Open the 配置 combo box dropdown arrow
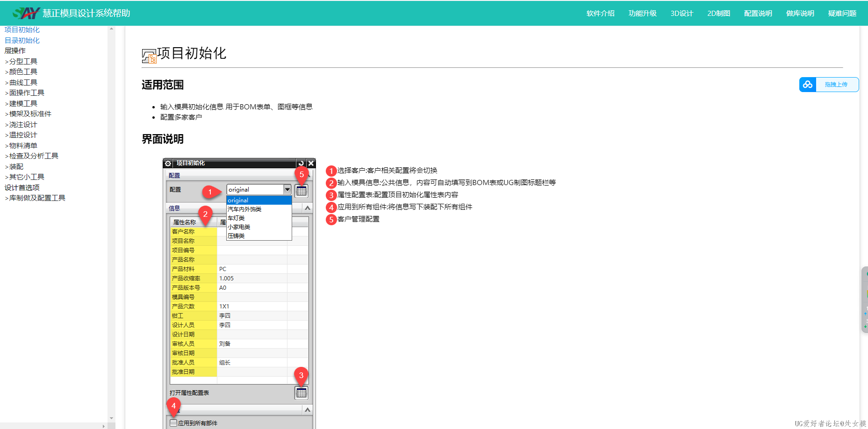868x429 pixels. (x=287, y=189)
